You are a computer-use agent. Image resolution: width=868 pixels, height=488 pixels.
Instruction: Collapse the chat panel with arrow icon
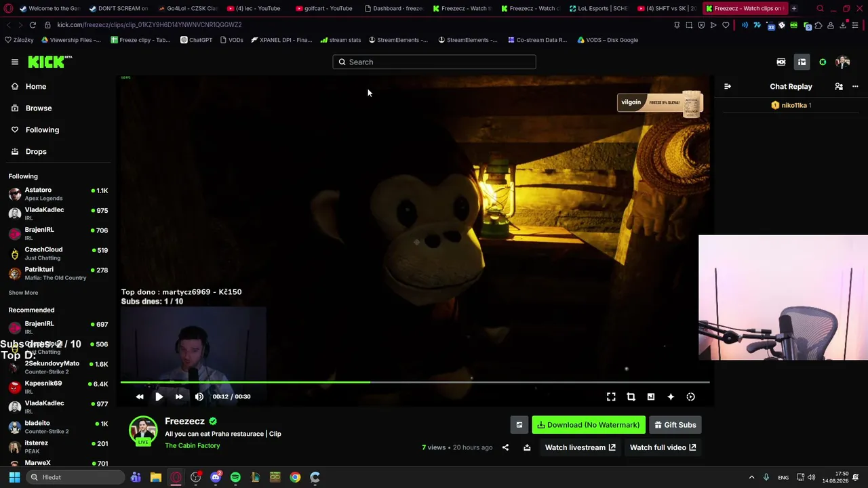coord(728,87)
